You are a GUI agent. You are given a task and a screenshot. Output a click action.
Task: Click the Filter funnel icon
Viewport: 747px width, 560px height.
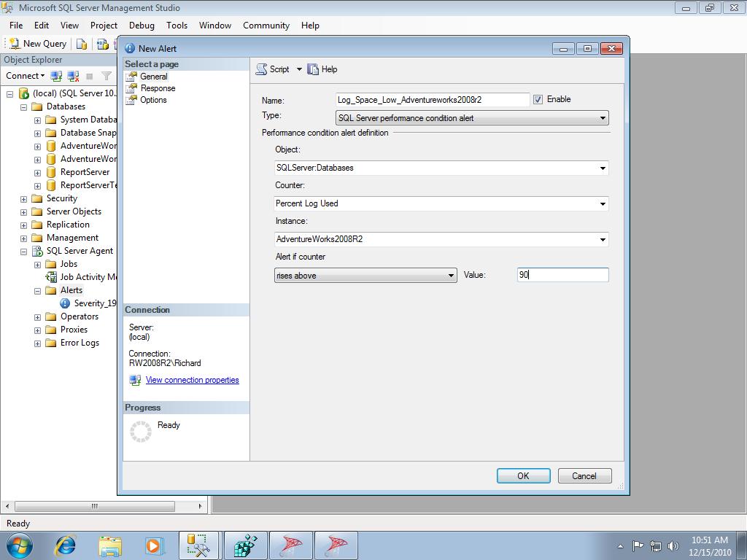click(x=107, y=76)
